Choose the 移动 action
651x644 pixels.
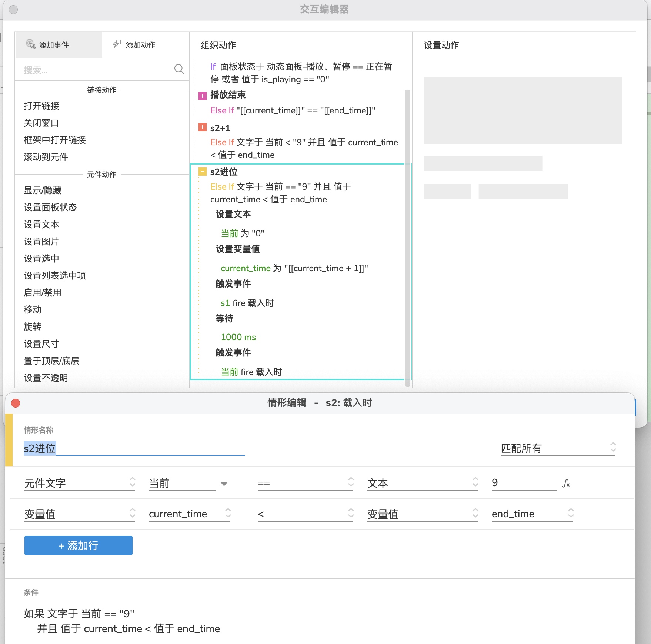pyautogui.click(x=33, y=310)
